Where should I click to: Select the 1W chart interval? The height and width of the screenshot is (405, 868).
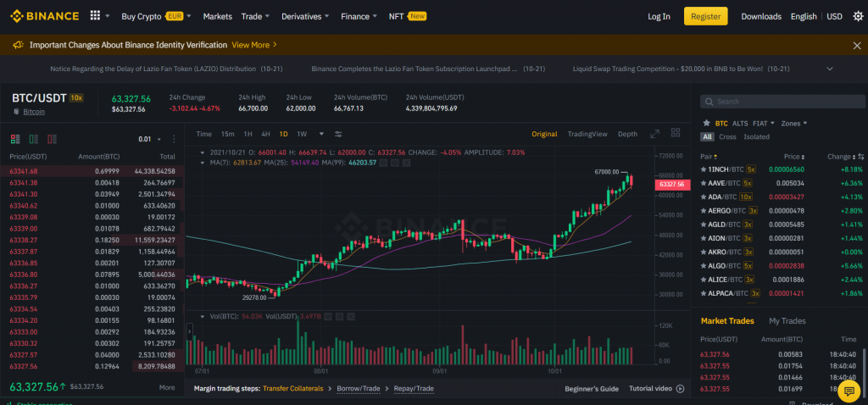point(302,134)
